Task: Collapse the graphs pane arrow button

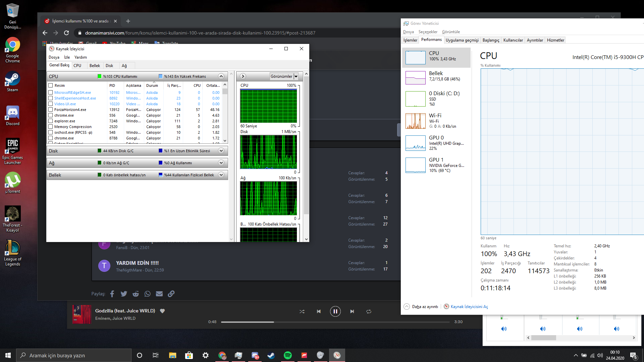Action: pos(243,76)
